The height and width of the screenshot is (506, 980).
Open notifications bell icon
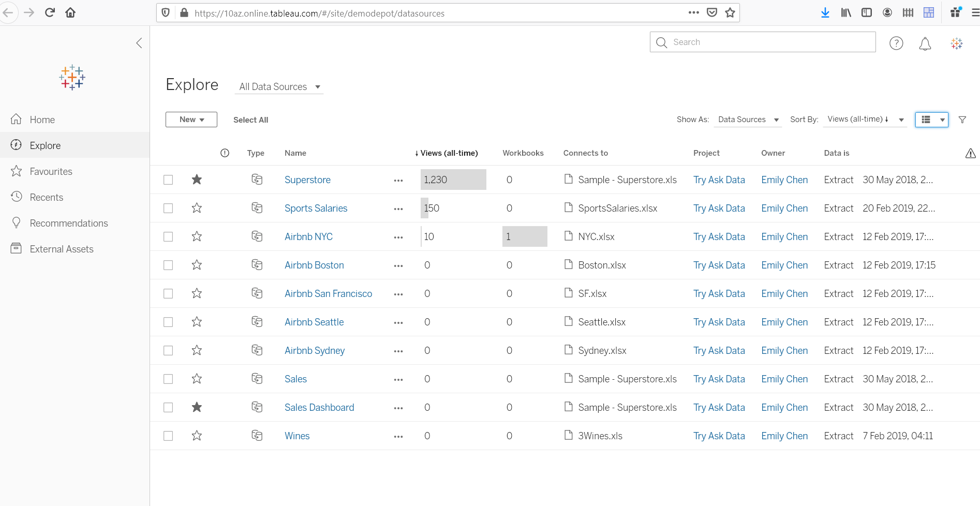click(x=925, y=44)
